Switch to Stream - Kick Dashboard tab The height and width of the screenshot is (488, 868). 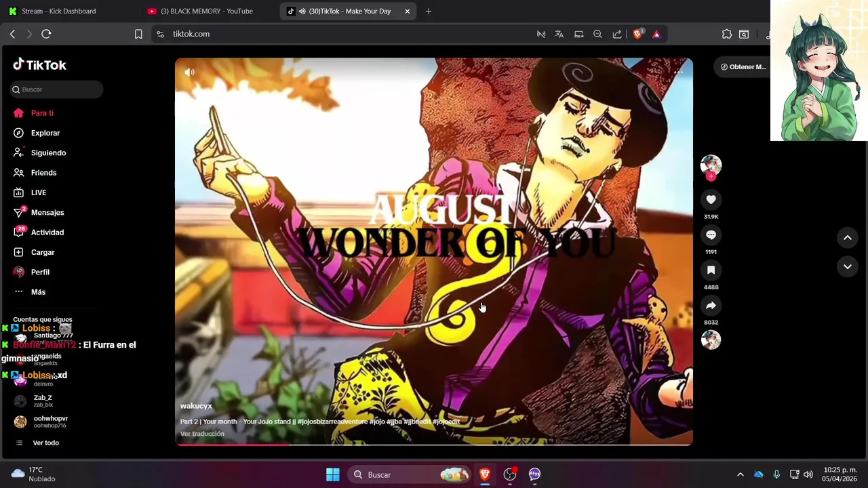[x=58, y=11]
